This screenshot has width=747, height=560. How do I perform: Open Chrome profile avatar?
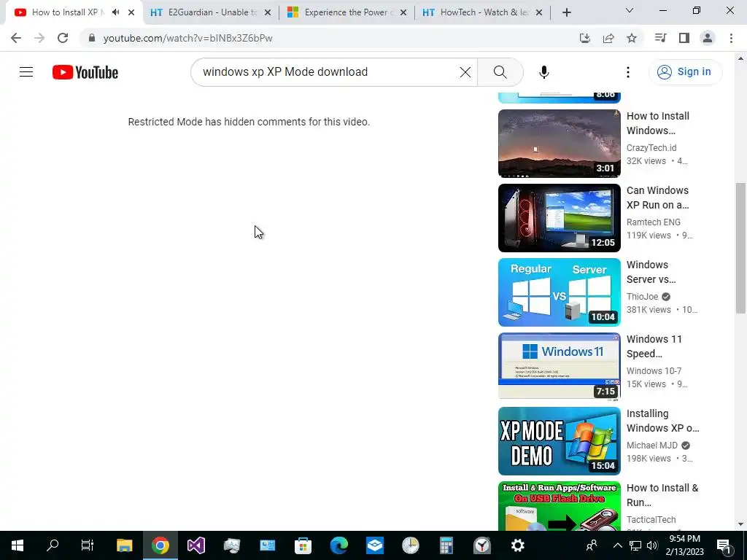[x=708, y=38]
